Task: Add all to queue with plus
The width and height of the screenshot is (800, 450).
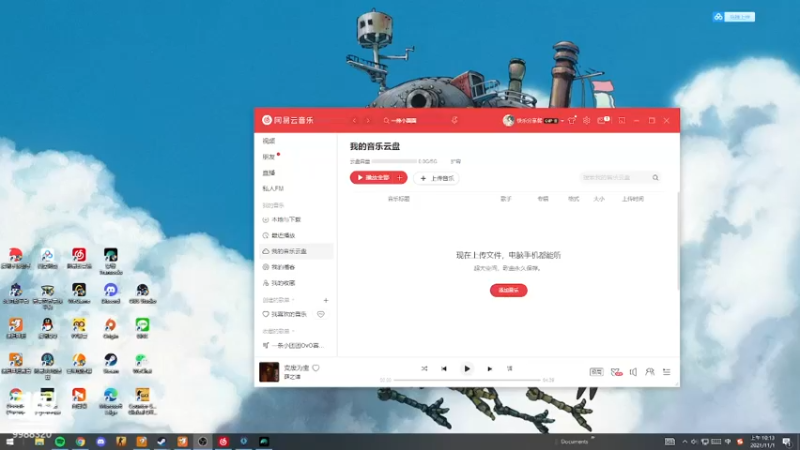Action: (401, 178)
